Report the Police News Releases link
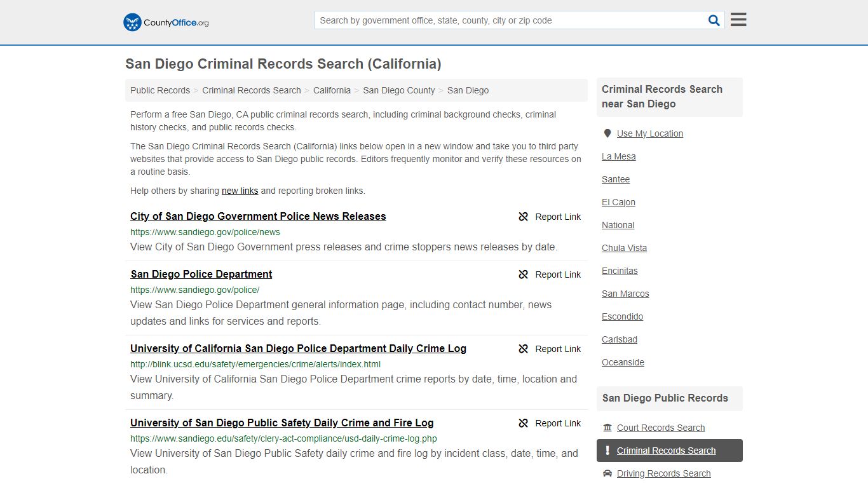 tap(558, 217)
